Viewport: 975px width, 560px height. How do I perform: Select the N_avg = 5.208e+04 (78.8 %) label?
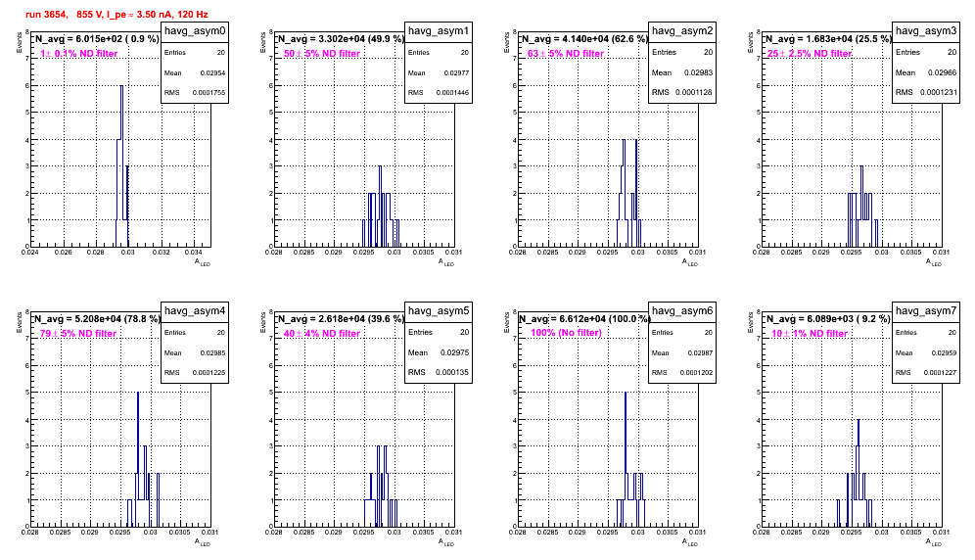[x=97, y=319]
